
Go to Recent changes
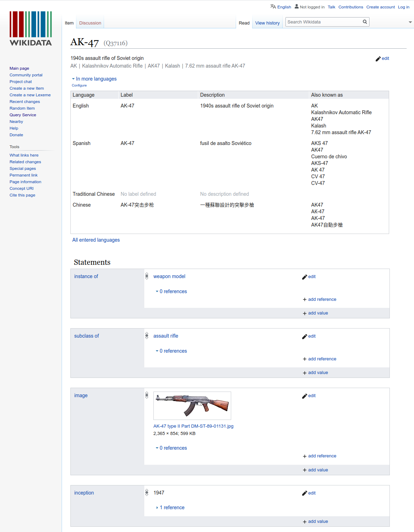25,102
